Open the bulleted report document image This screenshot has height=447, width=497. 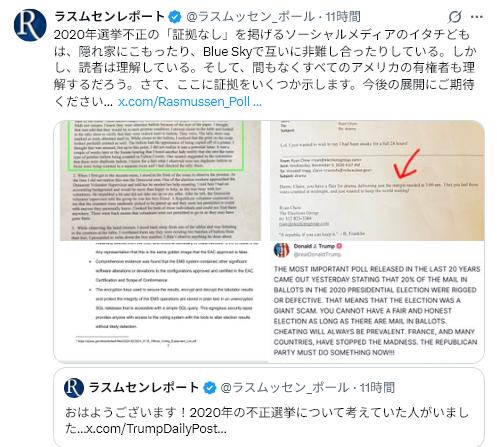161,302
